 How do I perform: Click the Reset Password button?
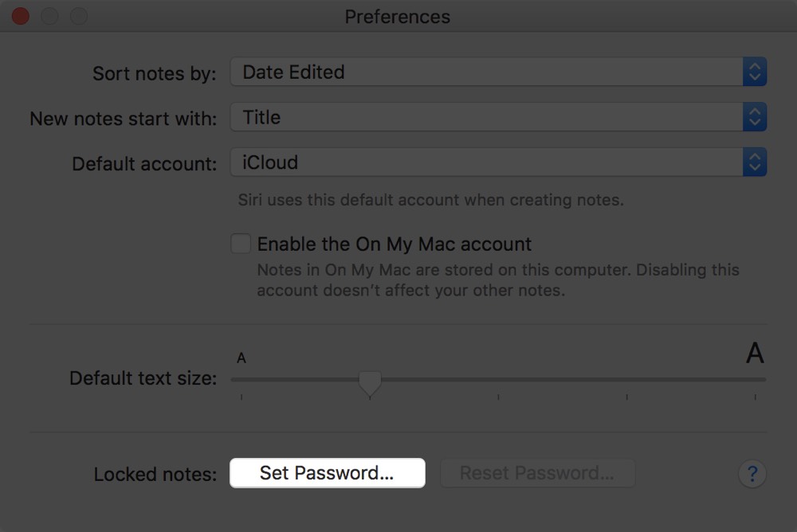coord(538,472)
